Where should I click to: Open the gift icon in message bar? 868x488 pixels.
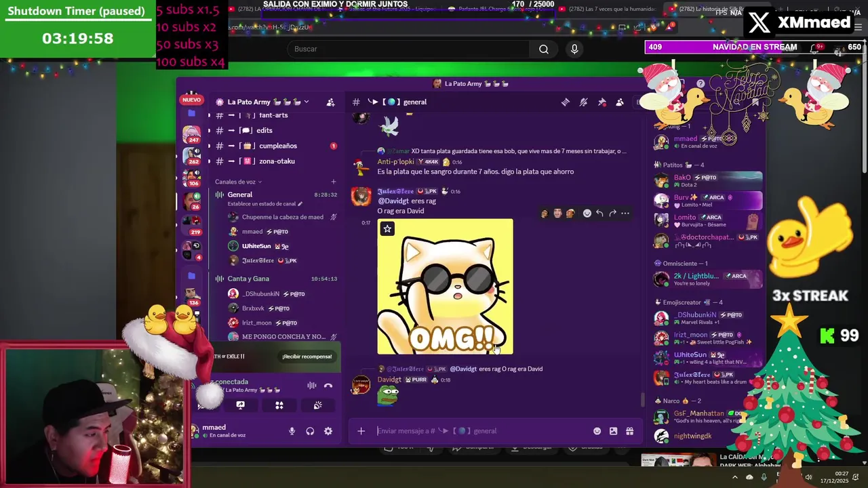coord(629,431)
